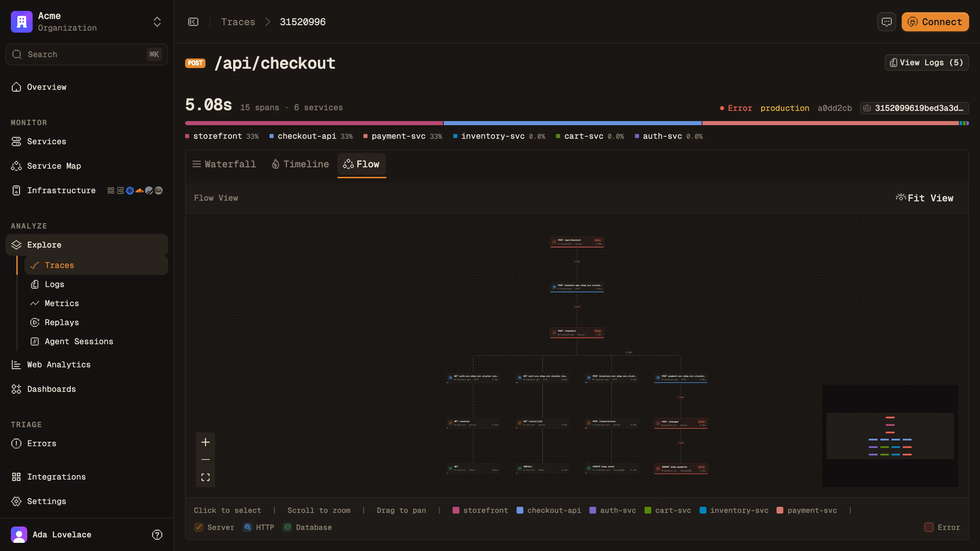Open Agent Sessions in sidebar
980x551 pixels.
coord(96,341)
